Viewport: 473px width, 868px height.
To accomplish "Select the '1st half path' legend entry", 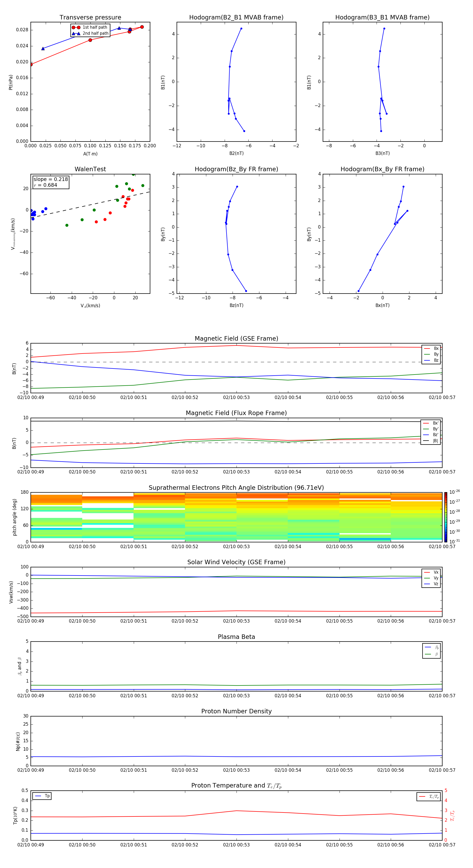I will pos(90,27).
